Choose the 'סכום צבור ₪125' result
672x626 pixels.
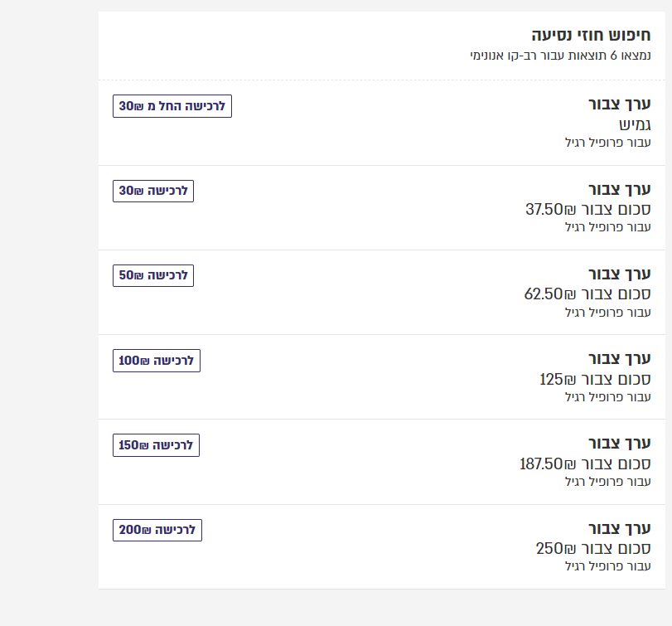[595, 379]
